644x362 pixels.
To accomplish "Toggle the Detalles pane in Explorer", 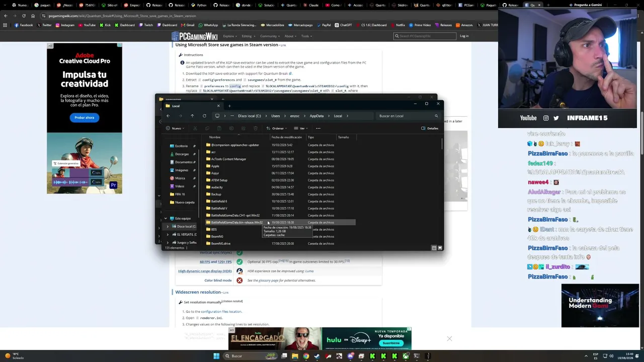I will (x=430, y=128).
